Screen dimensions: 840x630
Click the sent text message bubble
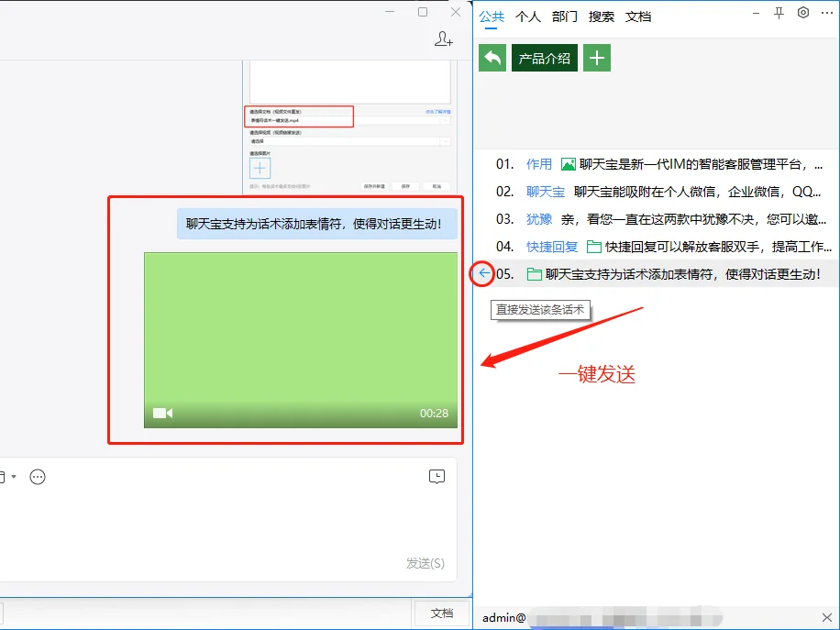(317, 224)
